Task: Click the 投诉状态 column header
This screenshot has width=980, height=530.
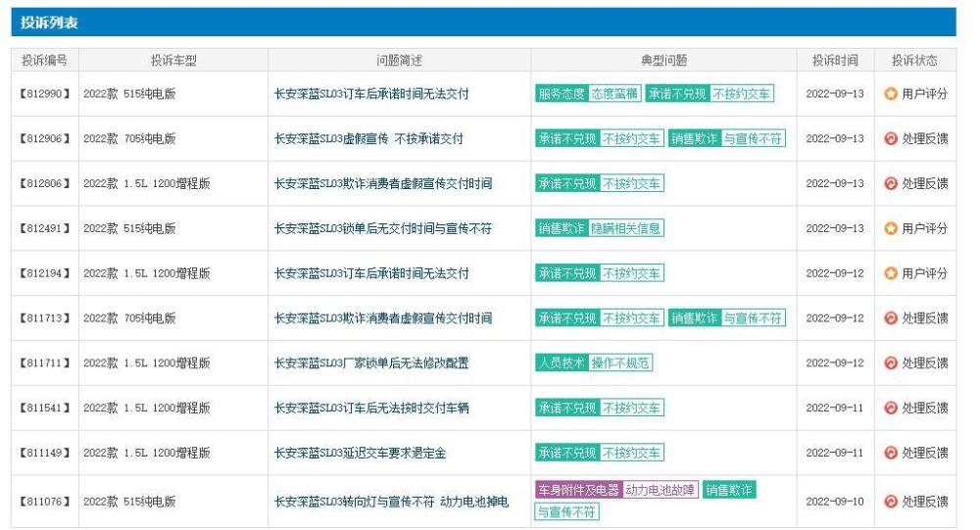Action: click(x=914, y=61)
